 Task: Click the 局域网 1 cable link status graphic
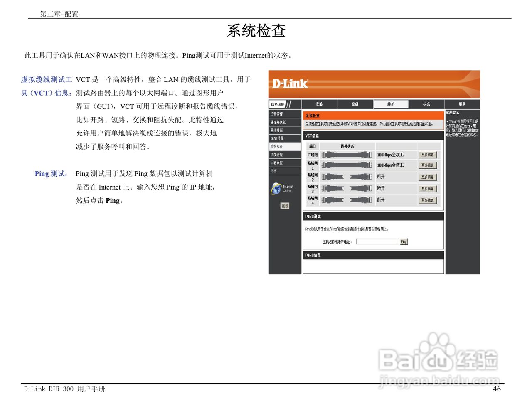[x=347, y=165]
